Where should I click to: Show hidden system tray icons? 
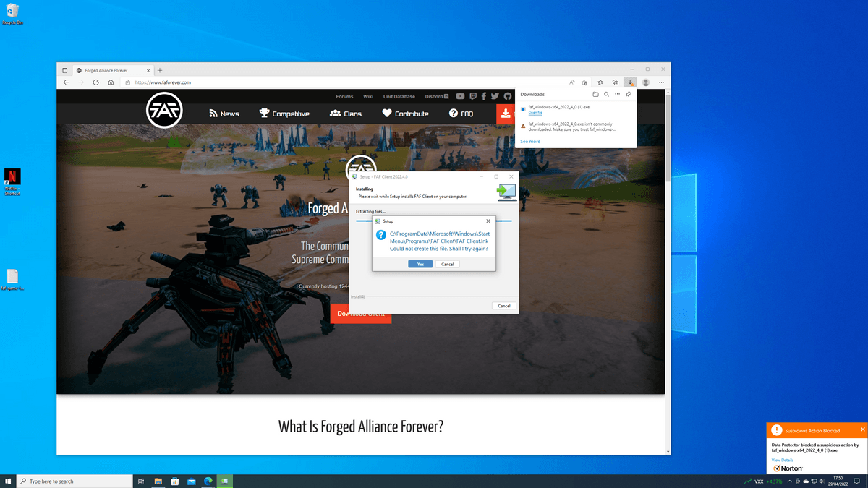(x=788, y=481)
